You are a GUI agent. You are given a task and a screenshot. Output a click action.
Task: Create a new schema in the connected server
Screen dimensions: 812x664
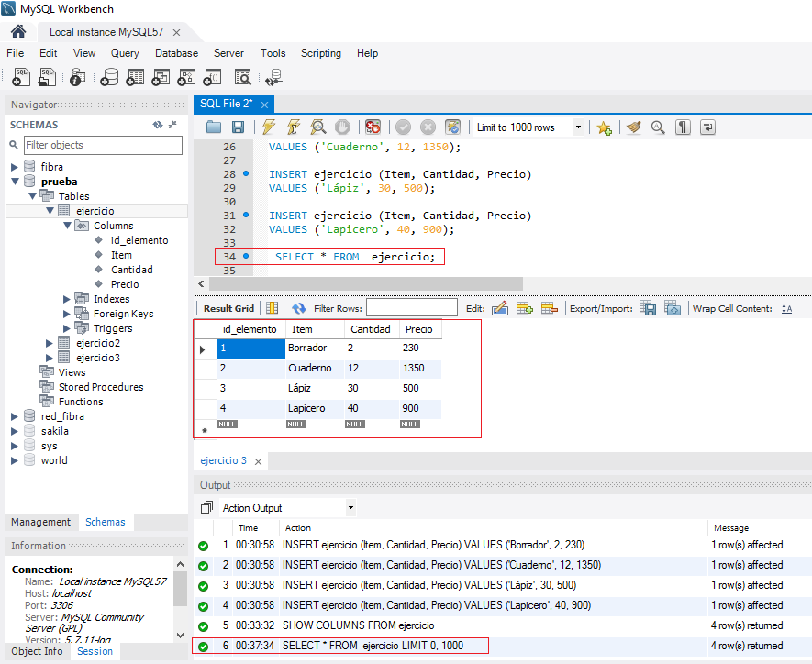click(x=109, y=76)
